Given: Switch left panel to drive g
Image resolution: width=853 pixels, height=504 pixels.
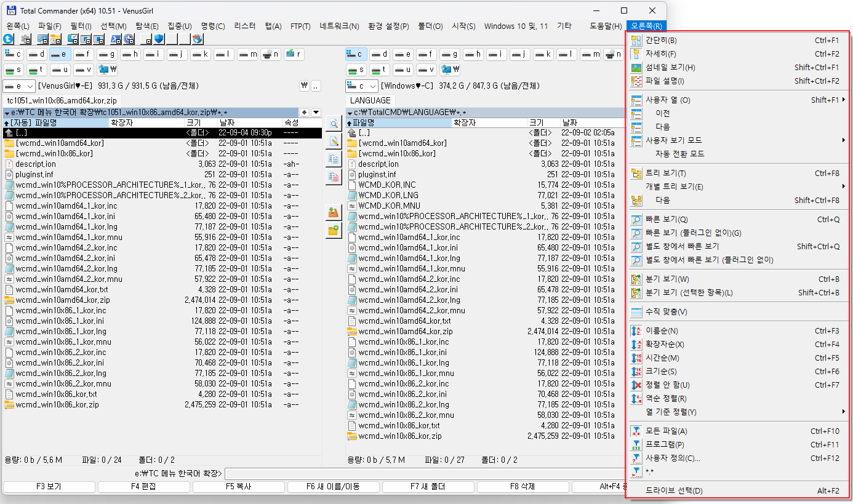Looking at the screenshot, I should coord(106,54).
